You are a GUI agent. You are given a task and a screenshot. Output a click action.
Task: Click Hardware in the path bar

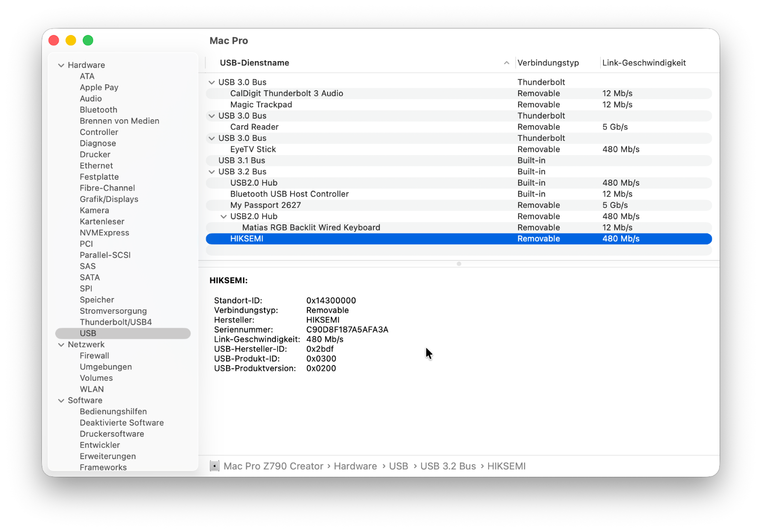click(x=355, y=466)
